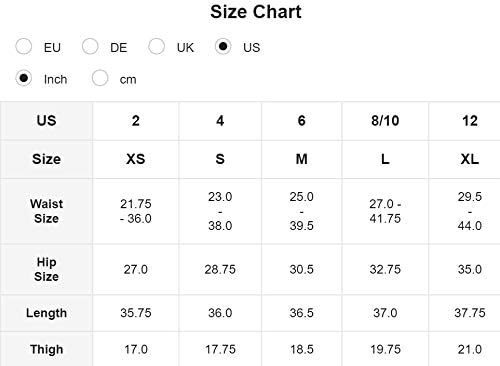Choose the UK sizing option
This screenshot has height=366, width=500.
[x=157, y=46]
